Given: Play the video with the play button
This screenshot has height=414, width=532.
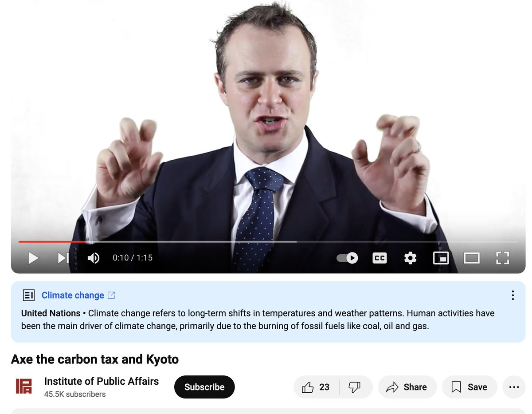Looking at the screenshot, I should click(33, 258).
